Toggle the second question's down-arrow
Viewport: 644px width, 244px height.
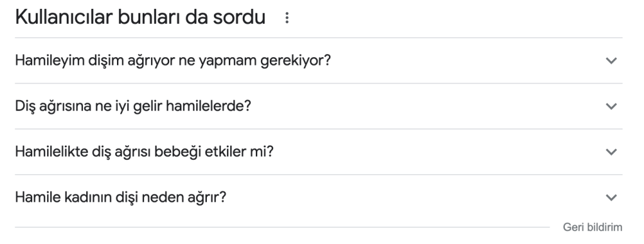(611, 106)
